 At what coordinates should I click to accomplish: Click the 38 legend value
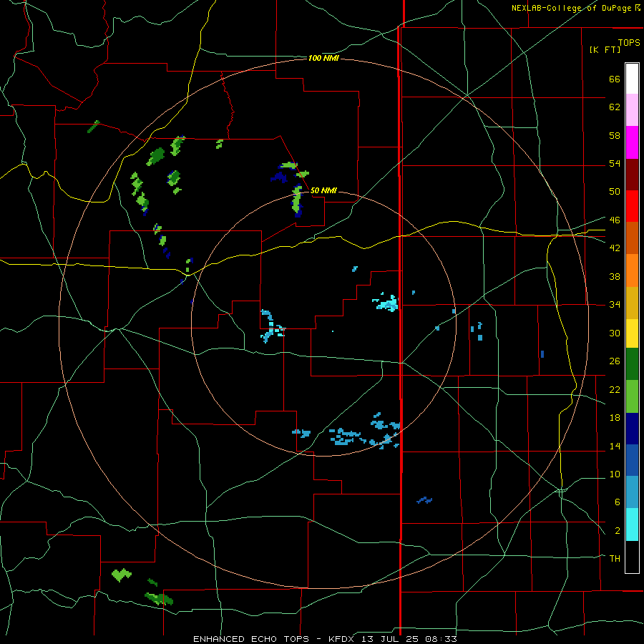coord(615,277)
